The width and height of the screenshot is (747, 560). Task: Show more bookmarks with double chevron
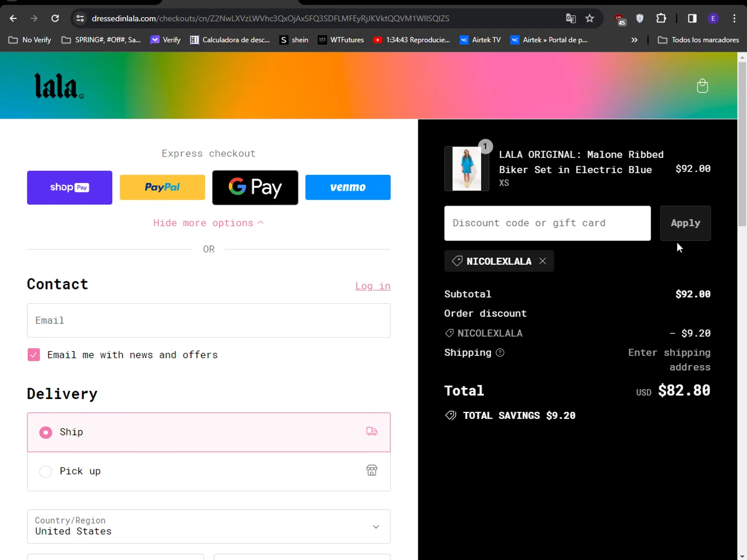634,40
